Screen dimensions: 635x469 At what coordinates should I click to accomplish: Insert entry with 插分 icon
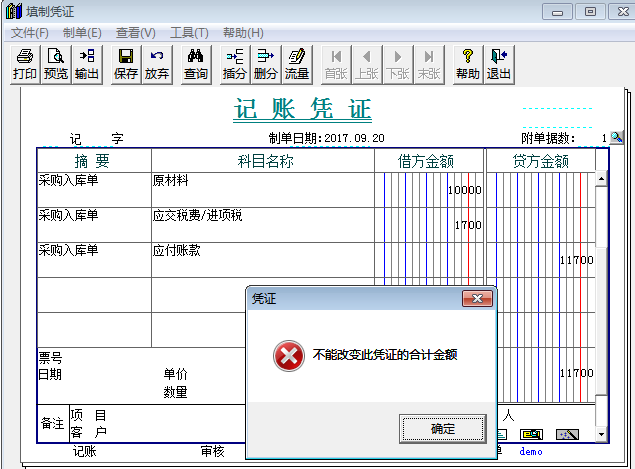point(234,65)
